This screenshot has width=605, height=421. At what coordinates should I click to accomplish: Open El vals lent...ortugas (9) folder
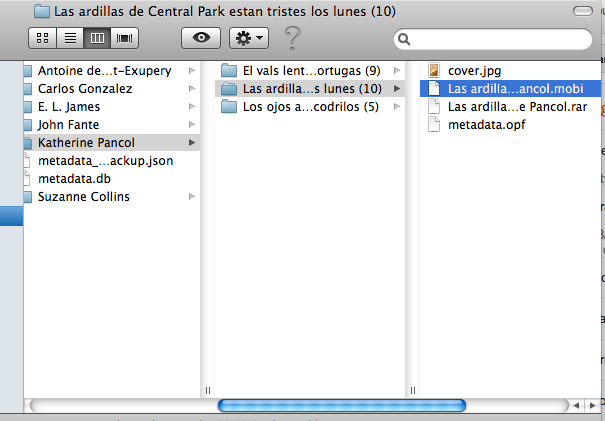pyautogui.click(x=311, y=71)
